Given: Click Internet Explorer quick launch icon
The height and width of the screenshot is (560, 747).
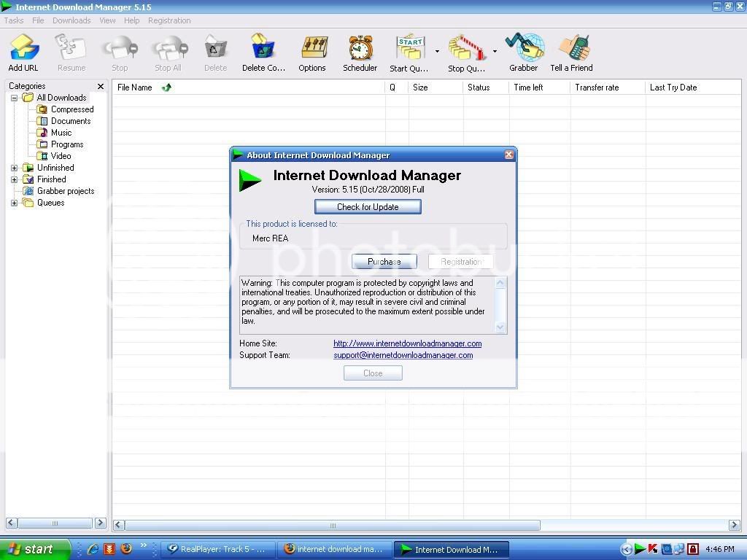Looking at the screenshot, I should tap(93, 550).
